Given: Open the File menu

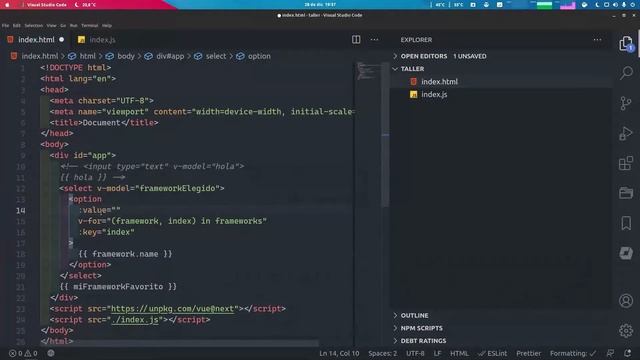Looking at the screenshot, I should [5, 25].
